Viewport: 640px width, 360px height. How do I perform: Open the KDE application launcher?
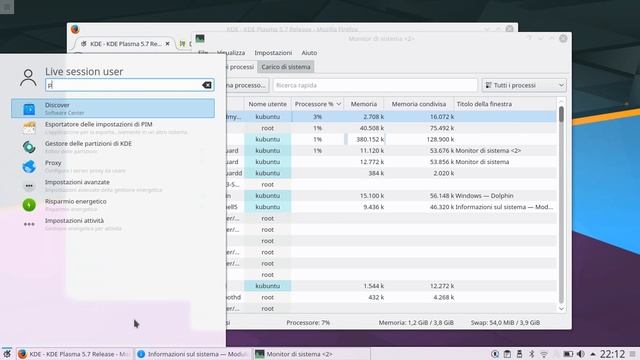(7, 354)
